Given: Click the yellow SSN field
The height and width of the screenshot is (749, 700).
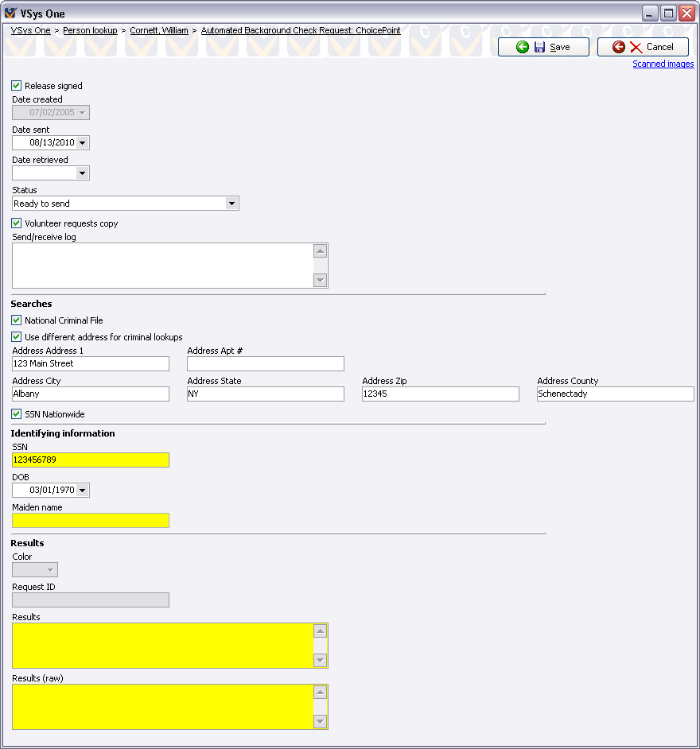Looking at the screenshot, I should [91, 460].
